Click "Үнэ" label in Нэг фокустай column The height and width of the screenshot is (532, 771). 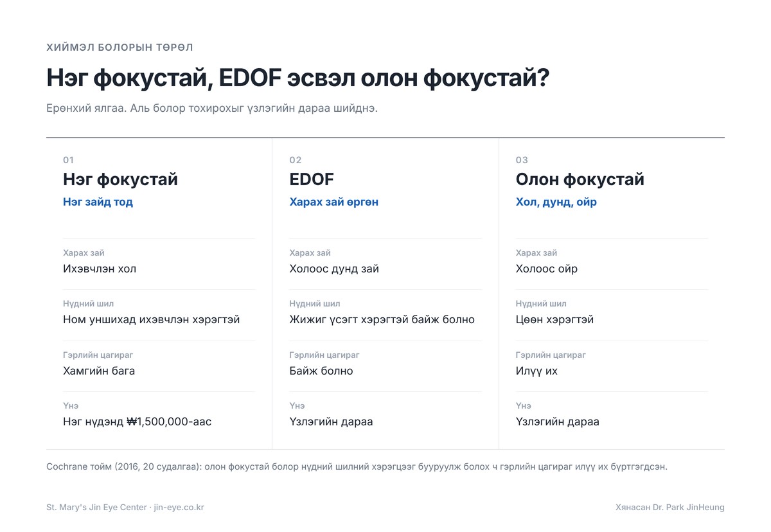[71, 406]
